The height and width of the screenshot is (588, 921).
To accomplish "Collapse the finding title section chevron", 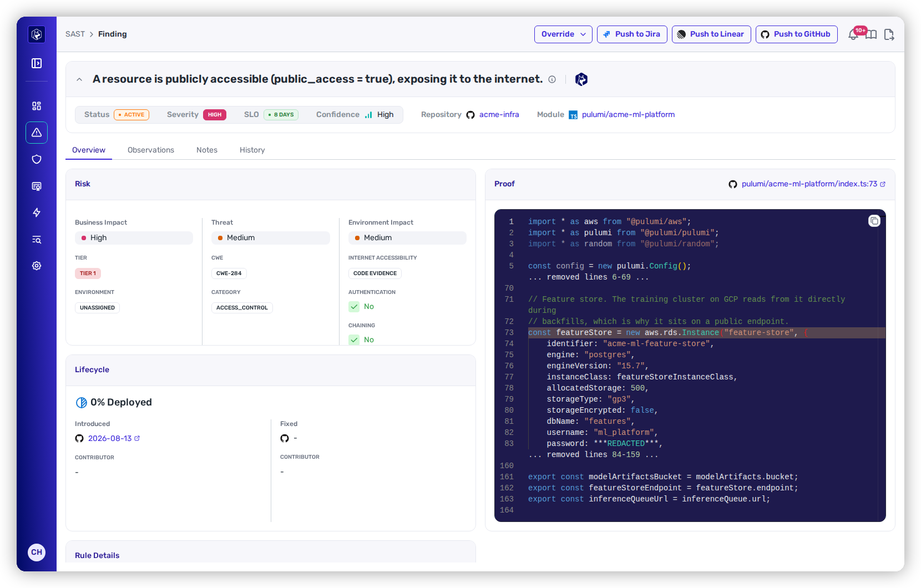I will point(79,79).
